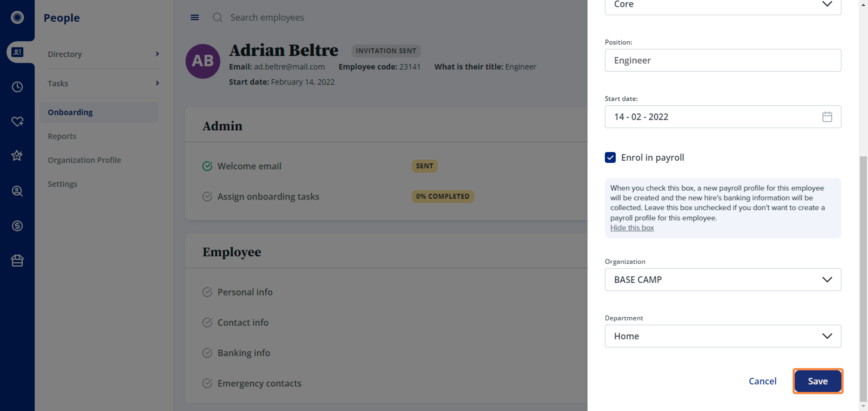Open the marketplace store icon
This screenshot has height=411, width=868.
pos(17,260)
